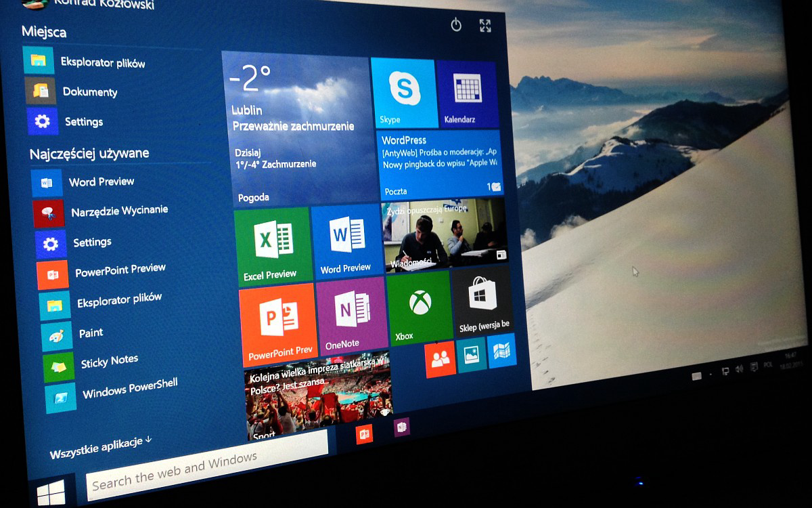The height and width of the screenshot is (508, 812).
Task: Open the Pogoda weather tile for Lublin
Action: coord(295,129)
